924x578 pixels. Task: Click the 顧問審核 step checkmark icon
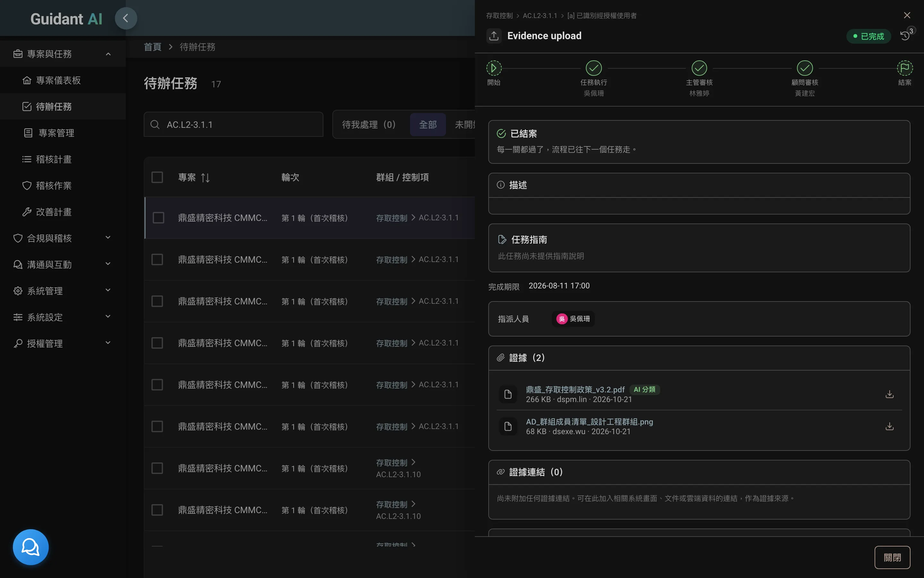click(x=805, y=68)
